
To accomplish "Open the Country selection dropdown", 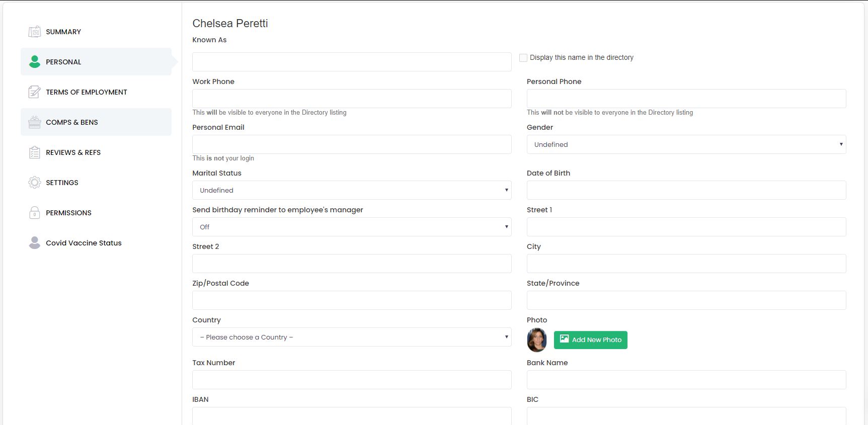I will [x=352, y=337].
